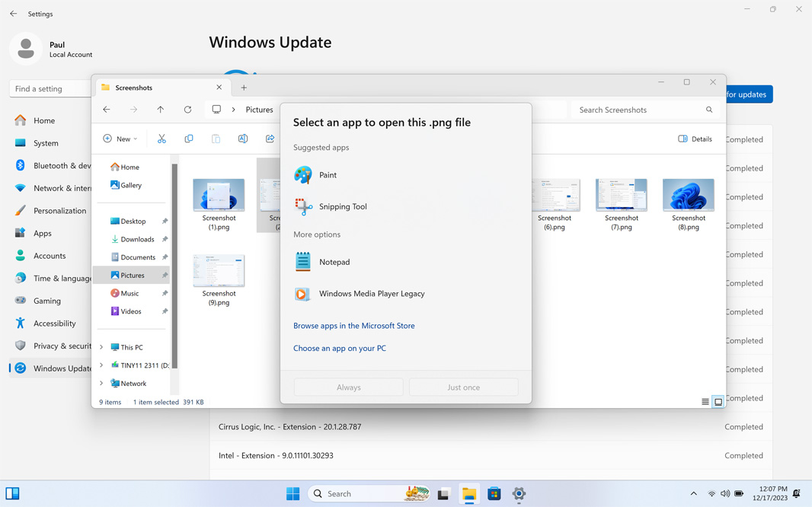Refresh the Screenshots folder view
This screenshot has width=812, height=507.
click(187, 110)
